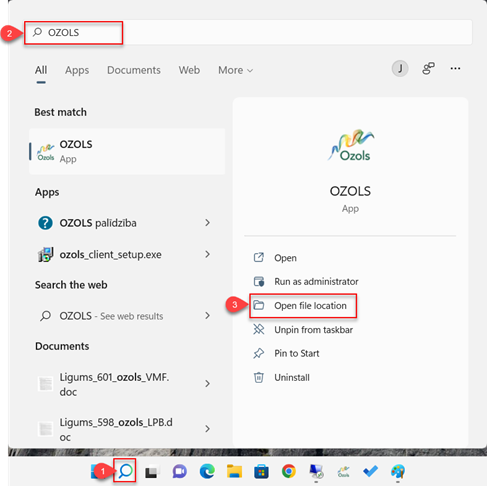Click the taskbar Search magnifier icon
Viewport: 487px width, 486px height.
point(125,471)
